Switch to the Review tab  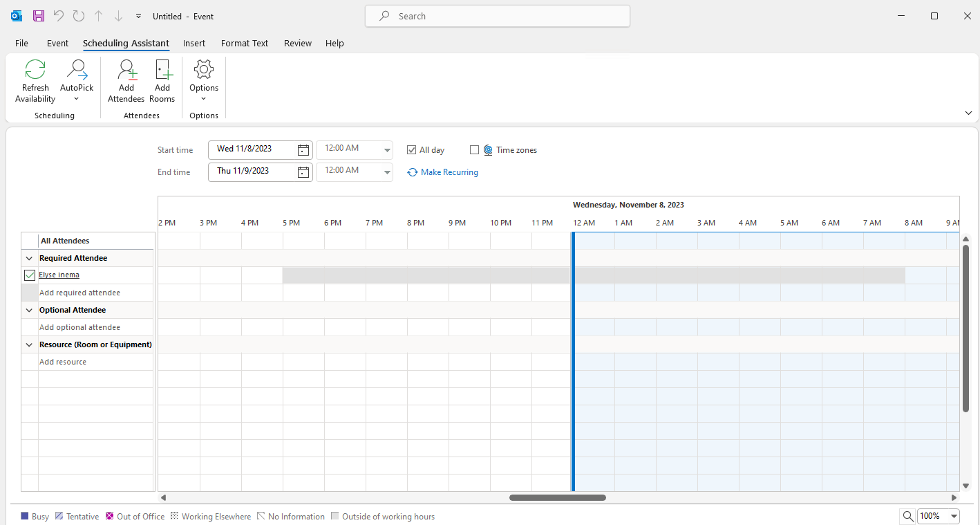(x=298, y=43)
